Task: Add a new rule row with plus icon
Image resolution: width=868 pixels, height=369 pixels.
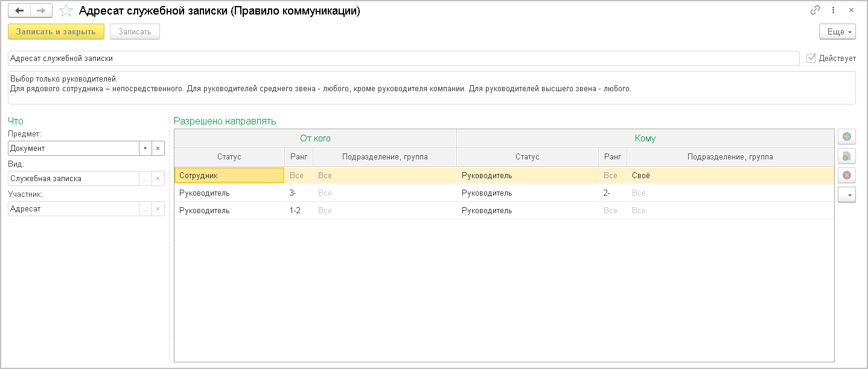Action: tap(846, 137)
